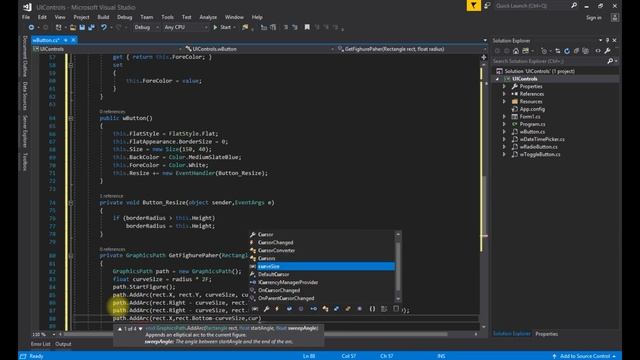Click the Sign in link

point(594,18)
